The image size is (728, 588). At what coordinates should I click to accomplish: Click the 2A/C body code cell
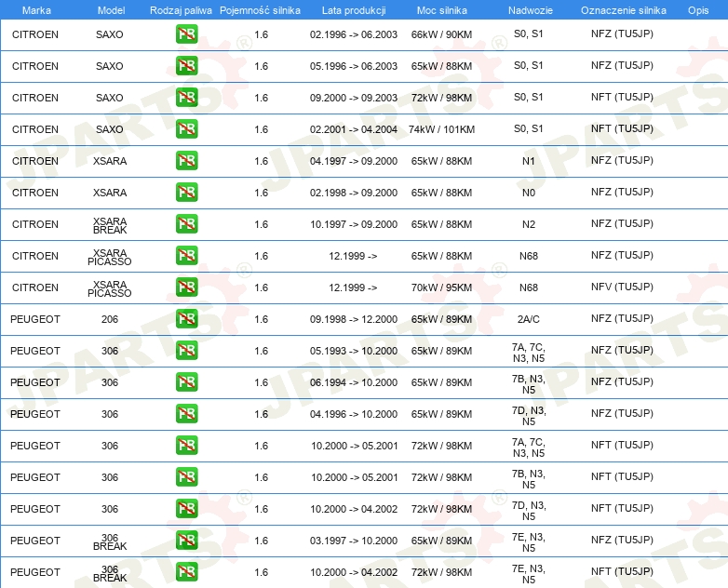[529, 319]
